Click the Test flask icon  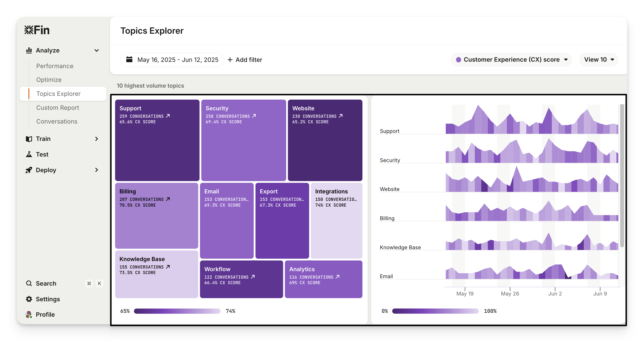[29, 154]
